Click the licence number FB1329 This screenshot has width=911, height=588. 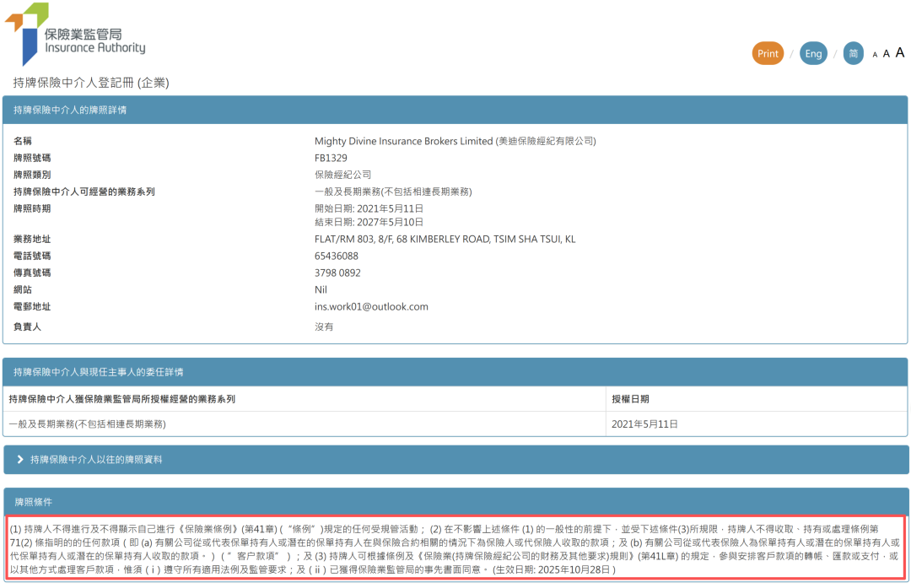[331, 158]
